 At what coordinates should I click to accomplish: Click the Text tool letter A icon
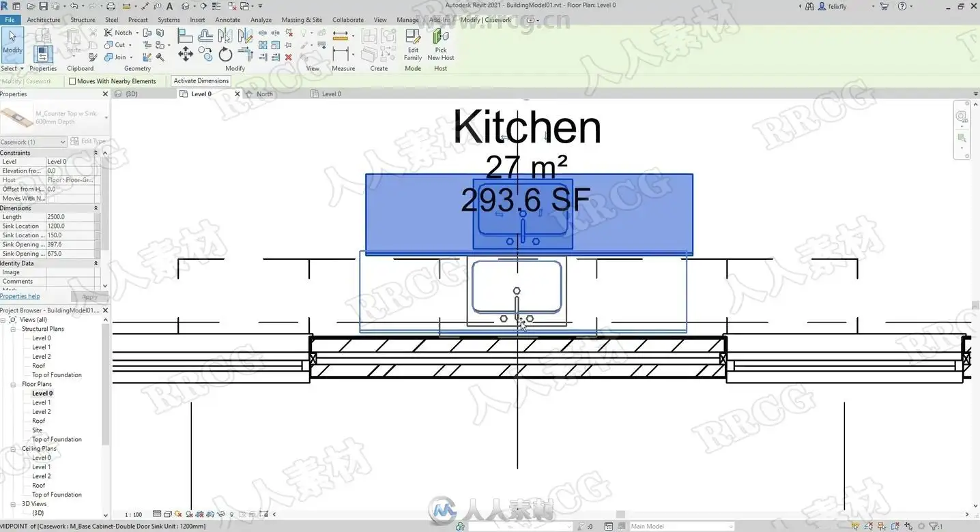(x=169, y=6)
